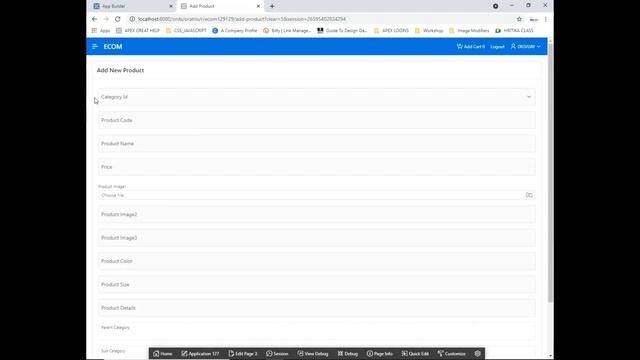Focus the Price input field
This screenshot has width=640, height=360.
tap(317, 167)
